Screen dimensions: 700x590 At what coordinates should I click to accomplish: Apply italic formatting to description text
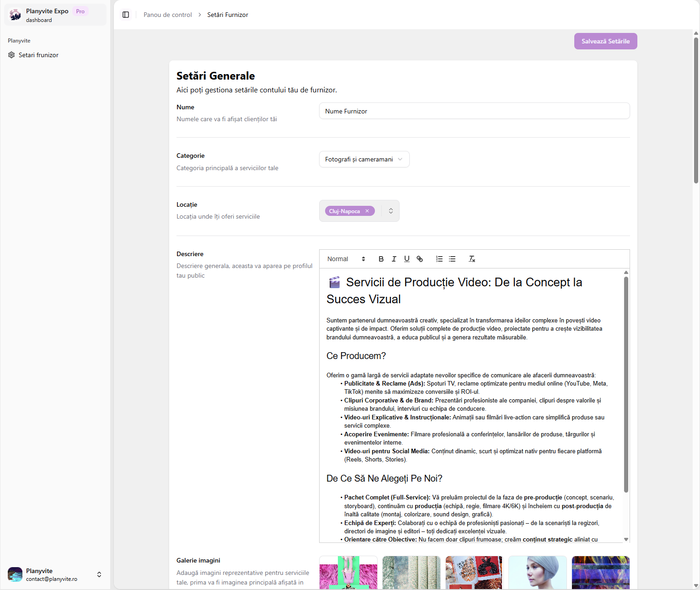394,259
